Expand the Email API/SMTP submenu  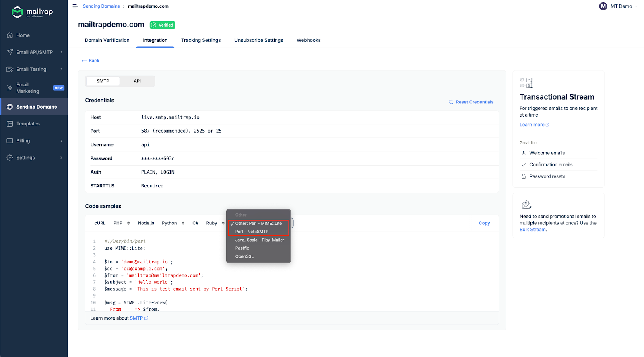pos(61,52)
